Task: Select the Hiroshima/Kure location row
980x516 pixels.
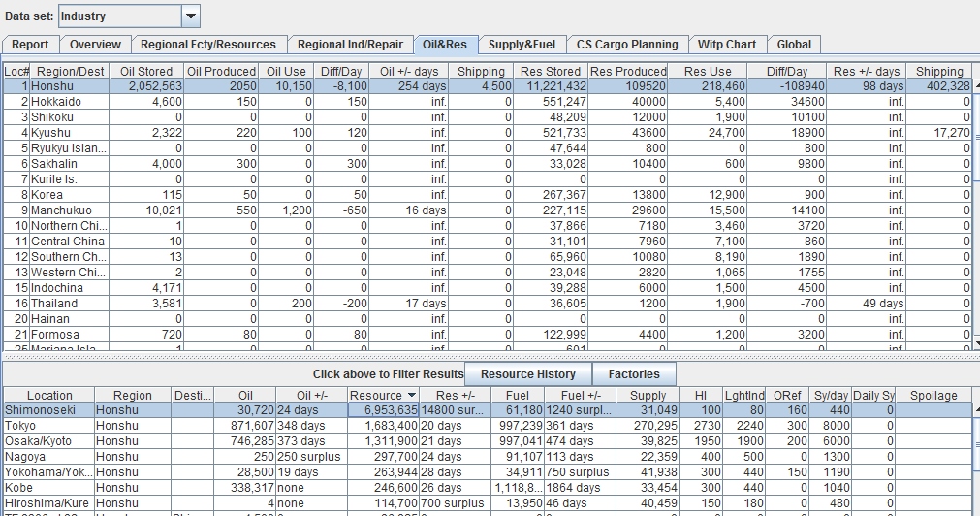Action: point(488,502)
